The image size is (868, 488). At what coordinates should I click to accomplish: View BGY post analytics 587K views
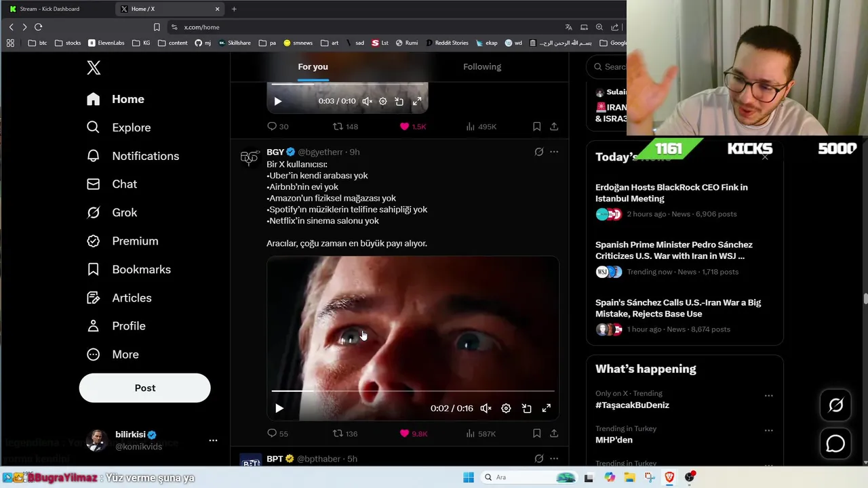pos(481,433)
